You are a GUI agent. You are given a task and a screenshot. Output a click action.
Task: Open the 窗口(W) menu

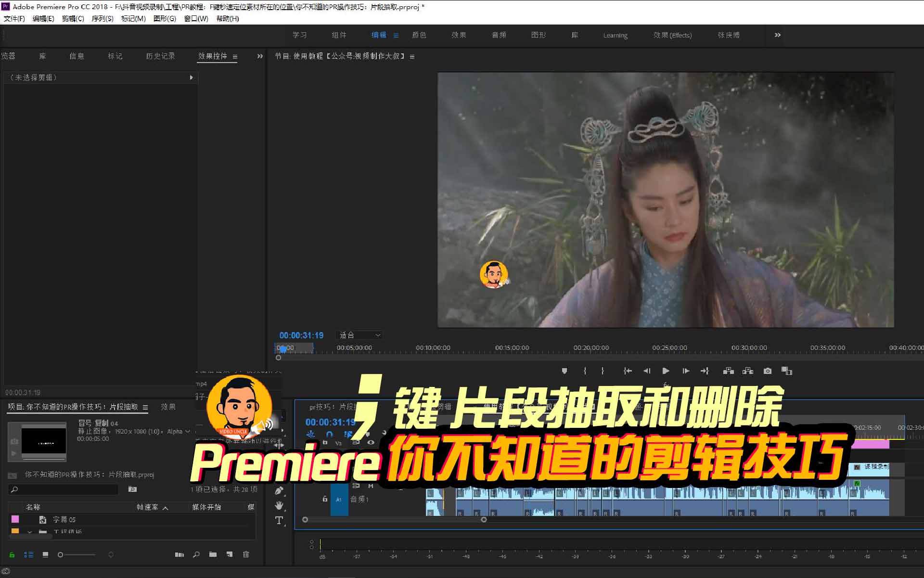(x=196, y=18)
